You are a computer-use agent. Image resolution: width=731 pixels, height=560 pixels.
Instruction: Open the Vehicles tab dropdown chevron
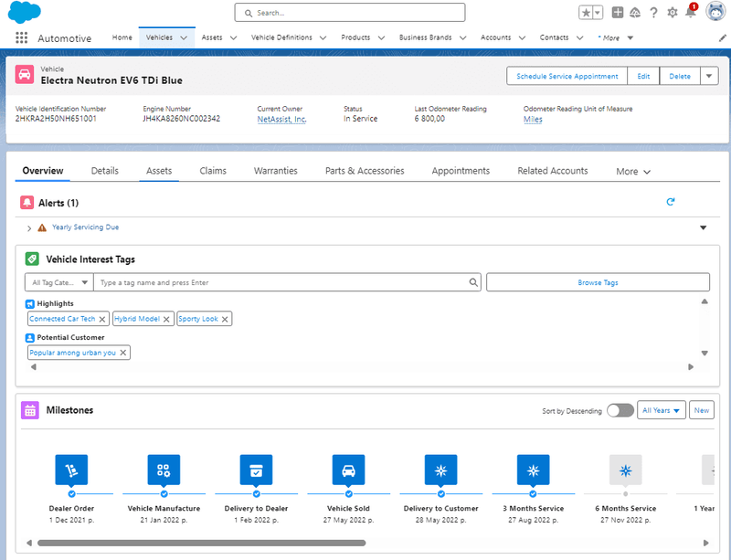[x=184, y=37]
